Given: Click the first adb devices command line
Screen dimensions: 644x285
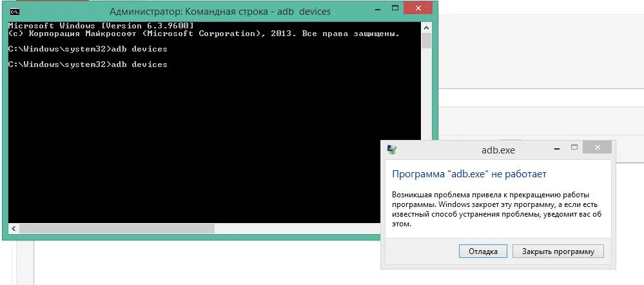Looking at the screenshot, I should pyautogui.click(x=88, y=49).
